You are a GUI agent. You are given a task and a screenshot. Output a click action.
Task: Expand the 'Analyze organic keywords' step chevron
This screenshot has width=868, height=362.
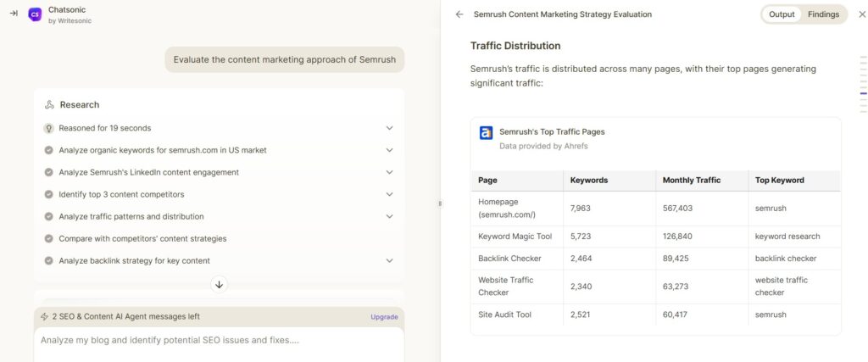[389, 150]
